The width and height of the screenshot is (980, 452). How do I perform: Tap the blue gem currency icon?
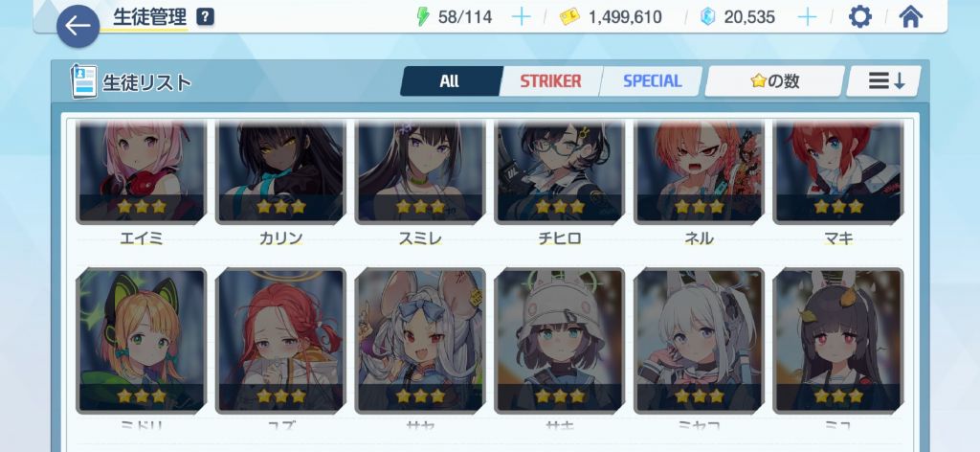707,17
